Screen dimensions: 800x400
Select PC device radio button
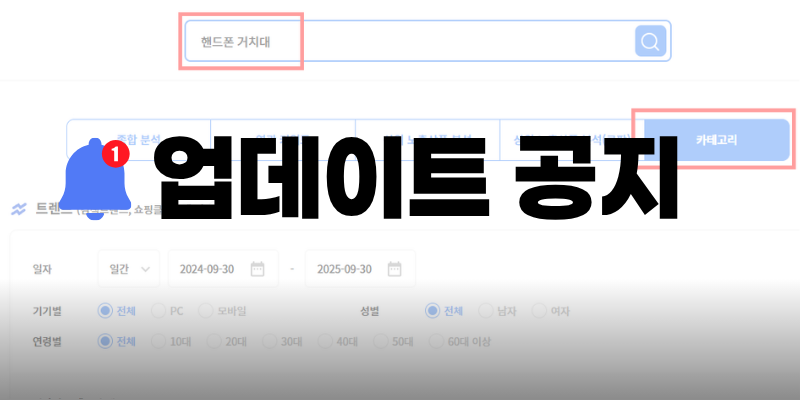click(x=159, y=311)
